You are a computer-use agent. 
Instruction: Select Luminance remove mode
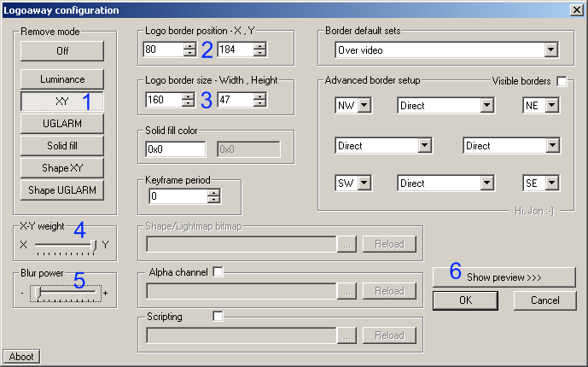point(62,79)
